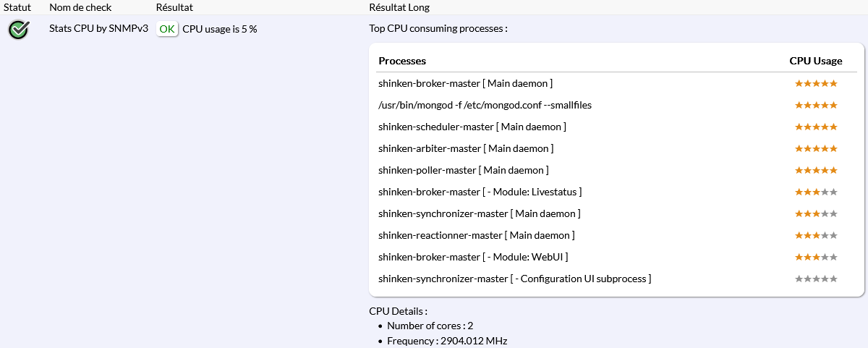
Task: Click the Processes table column header
Action: point(402,61)
